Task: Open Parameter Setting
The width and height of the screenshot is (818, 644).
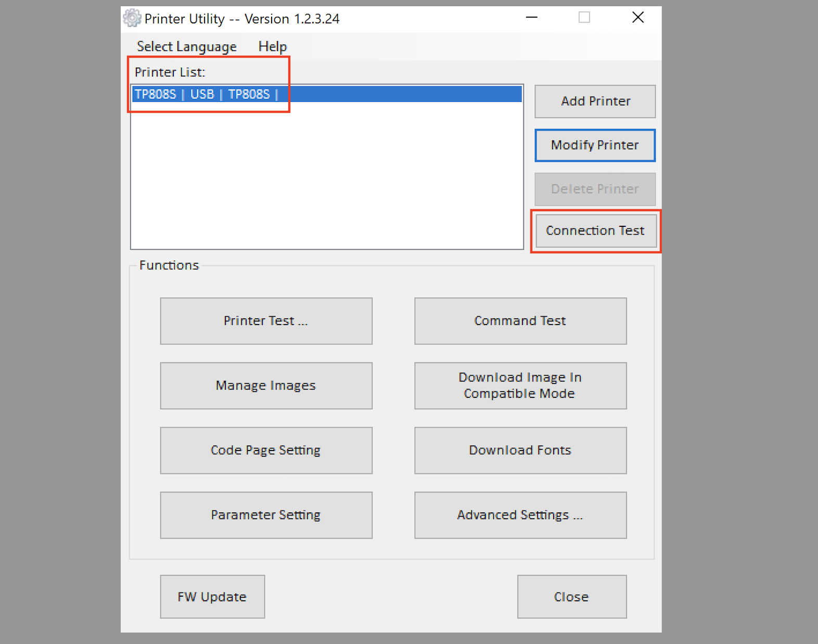Action: point(266,515)
